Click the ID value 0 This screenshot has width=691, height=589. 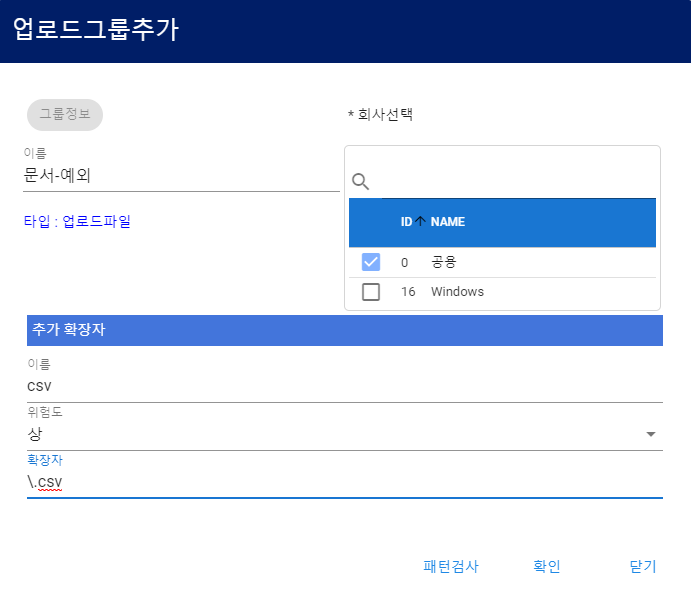(x=404, y=263)
